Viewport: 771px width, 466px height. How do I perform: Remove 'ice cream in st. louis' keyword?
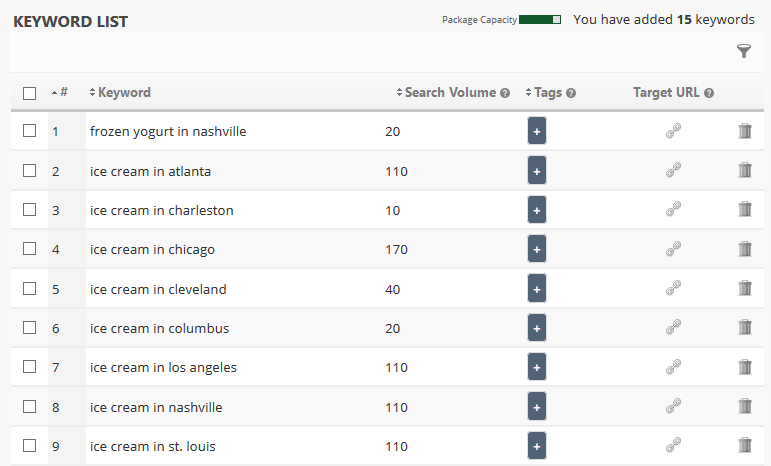click(745, 446)
